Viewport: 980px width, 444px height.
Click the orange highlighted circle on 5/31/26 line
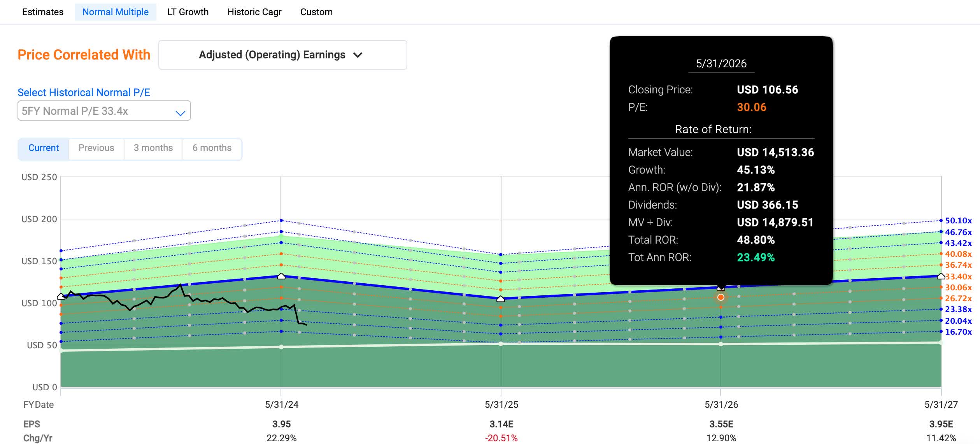721,297
